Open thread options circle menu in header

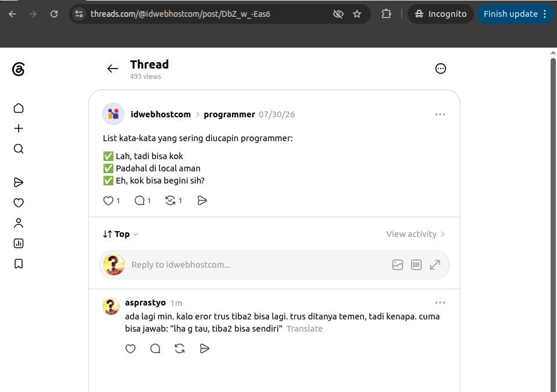click(x=441, y=69)
